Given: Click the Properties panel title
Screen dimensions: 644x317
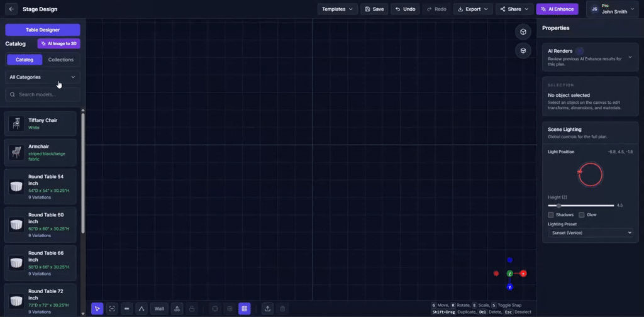Looking at the screenshot, I should click(x=556, y=28).
